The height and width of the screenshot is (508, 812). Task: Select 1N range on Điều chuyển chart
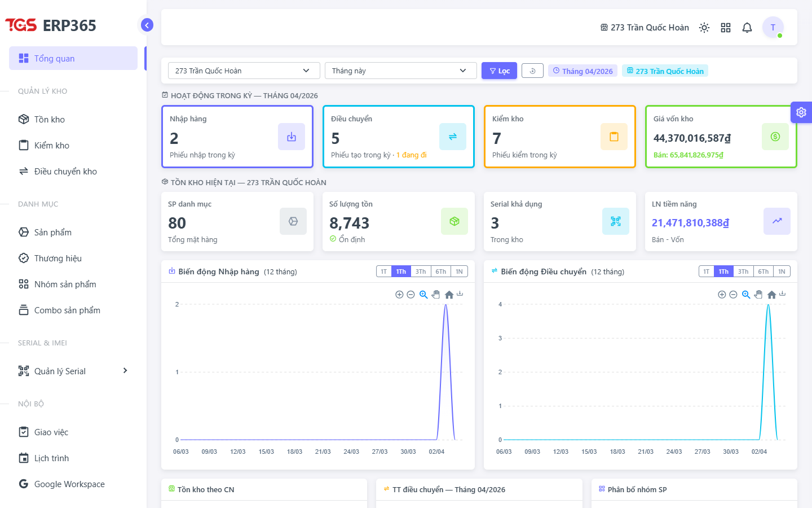(782, 271)
